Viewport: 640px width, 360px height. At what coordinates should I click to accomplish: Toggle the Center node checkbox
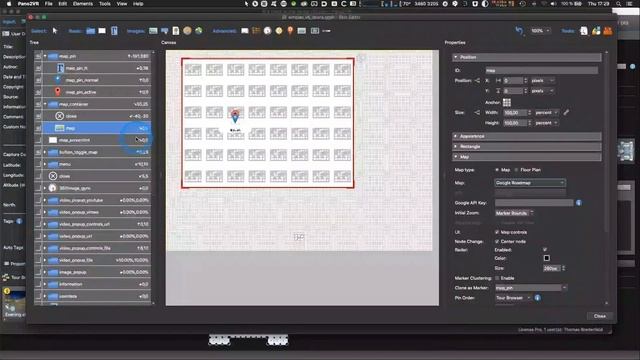(x=497, y=242)
